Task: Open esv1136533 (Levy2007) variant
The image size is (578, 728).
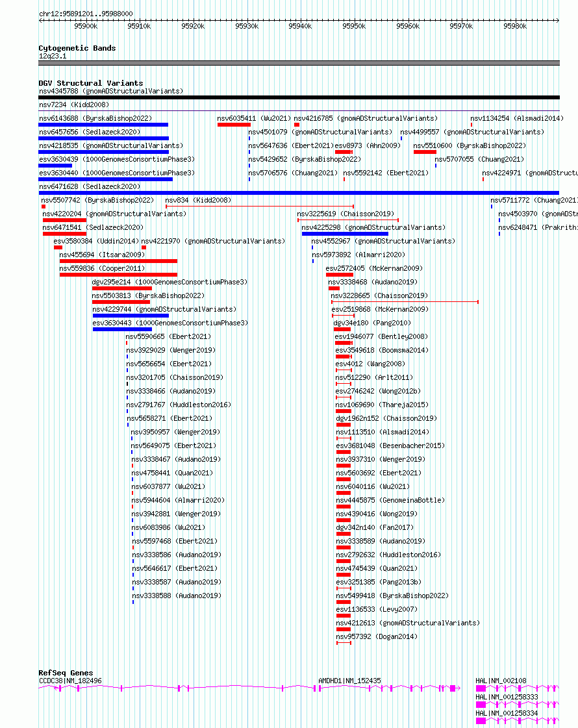Action: click(377, 609)
